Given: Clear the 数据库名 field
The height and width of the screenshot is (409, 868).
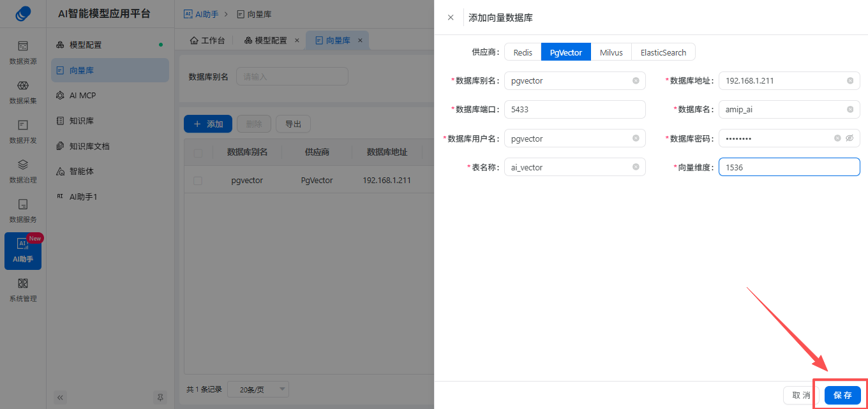Looking at the screenshot, I should coord(850,109).
